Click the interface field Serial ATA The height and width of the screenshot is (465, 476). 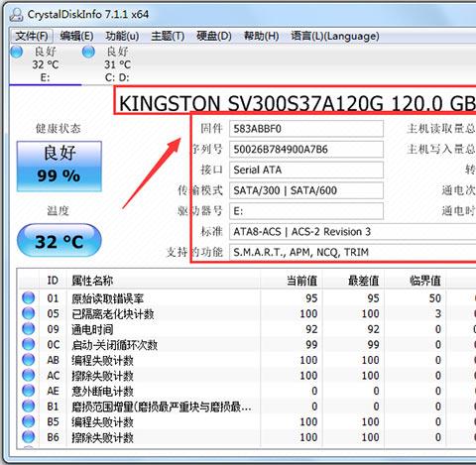click(x=306, y=170)
